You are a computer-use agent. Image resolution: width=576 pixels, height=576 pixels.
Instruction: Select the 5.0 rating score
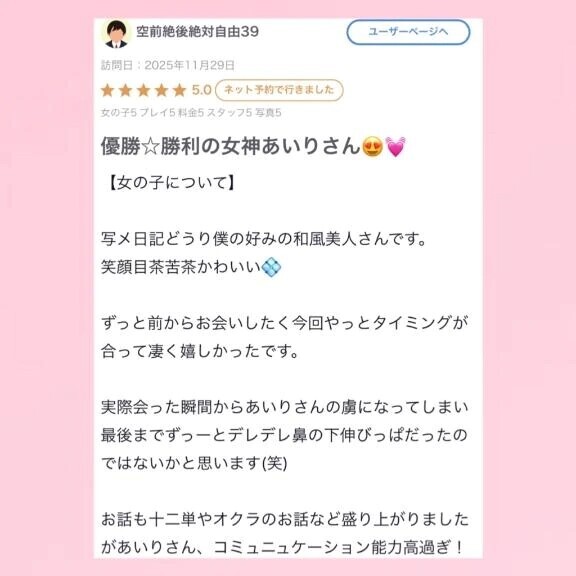201,90
